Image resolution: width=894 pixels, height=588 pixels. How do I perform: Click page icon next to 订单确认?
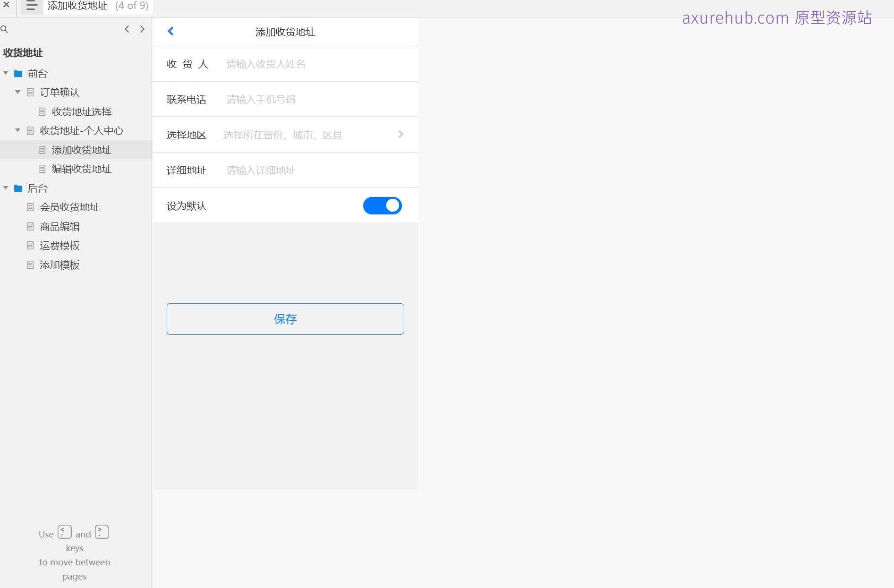tap(30, 93)
